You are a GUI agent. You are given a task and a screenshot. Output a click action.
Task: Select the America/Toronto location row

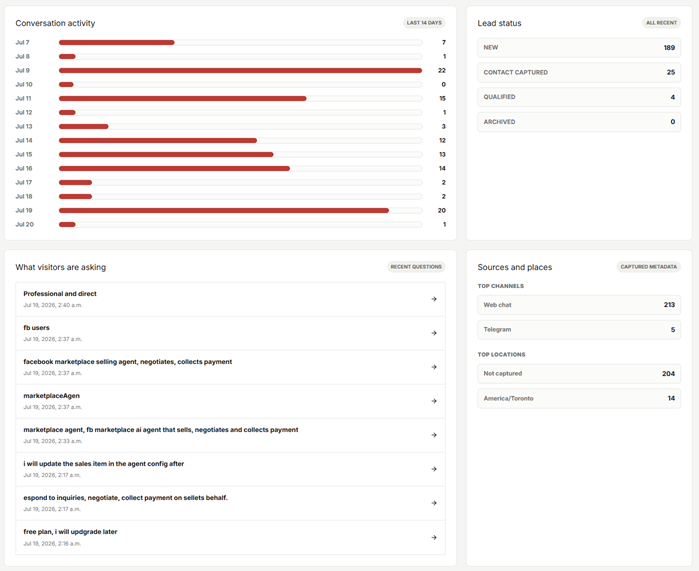click(579, 398)
